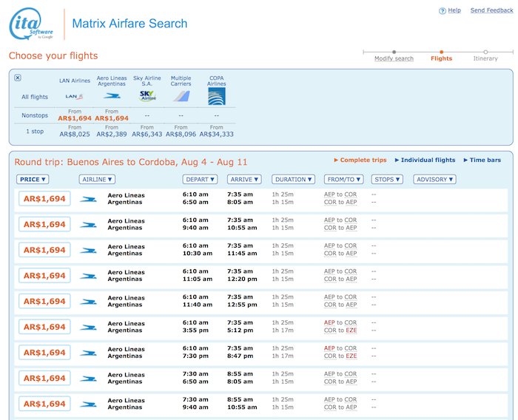Click EZE airport code in 8:47 pm row
Image resolution: width=518 pixels, height=420 pixels.
click(x=351, y=356)
